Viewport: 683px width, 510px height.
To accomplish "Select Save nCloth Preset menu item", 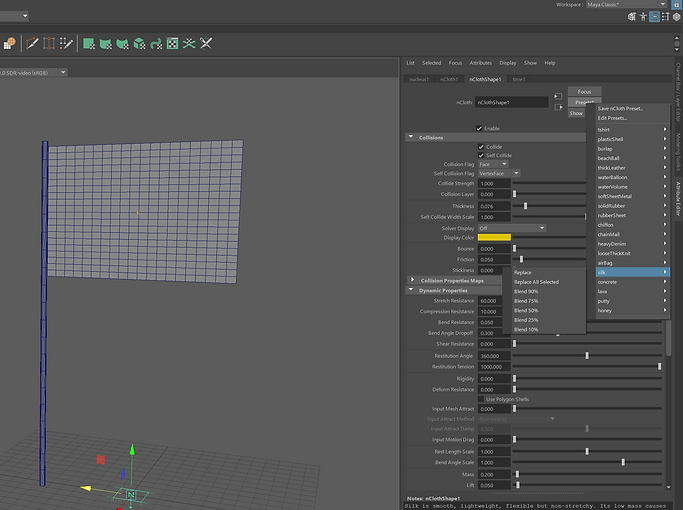I will (x=632, y=108).
